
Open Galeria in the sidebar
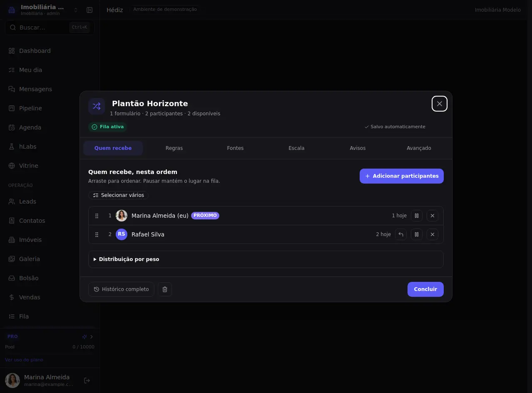tap(50, 259)
